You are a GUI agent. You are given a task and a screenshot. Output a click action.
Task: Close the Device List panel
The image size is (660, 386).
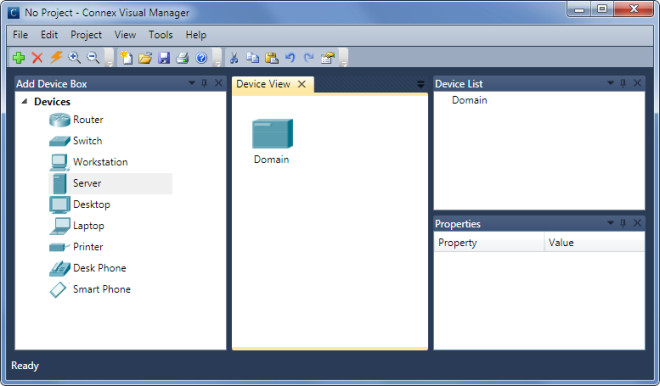point(637,83)
